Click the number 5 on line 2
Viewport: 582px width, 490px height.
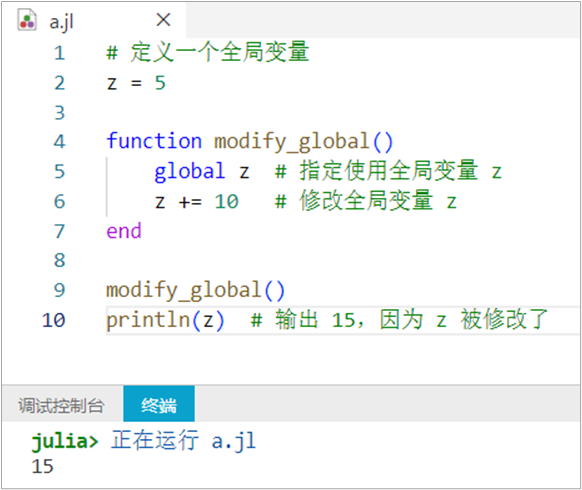tap(160, 82)
